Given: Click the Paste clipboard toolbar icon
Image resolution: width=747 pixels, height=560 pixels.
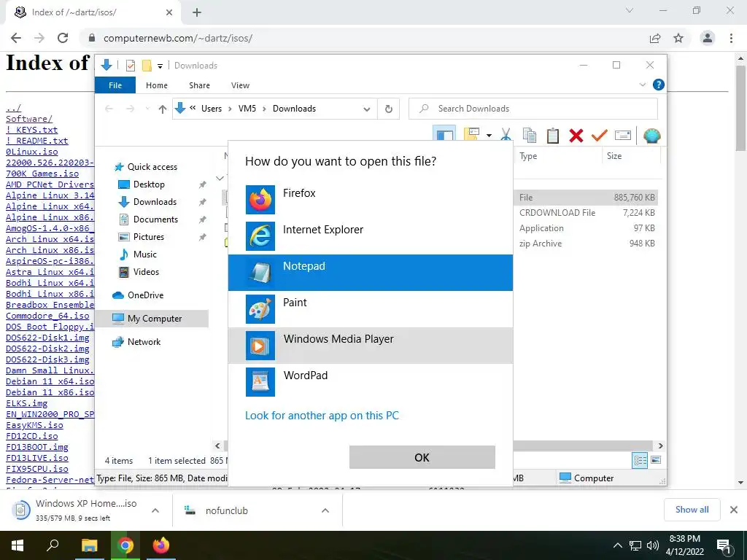Looking at the screenshot, I should 553,136.
